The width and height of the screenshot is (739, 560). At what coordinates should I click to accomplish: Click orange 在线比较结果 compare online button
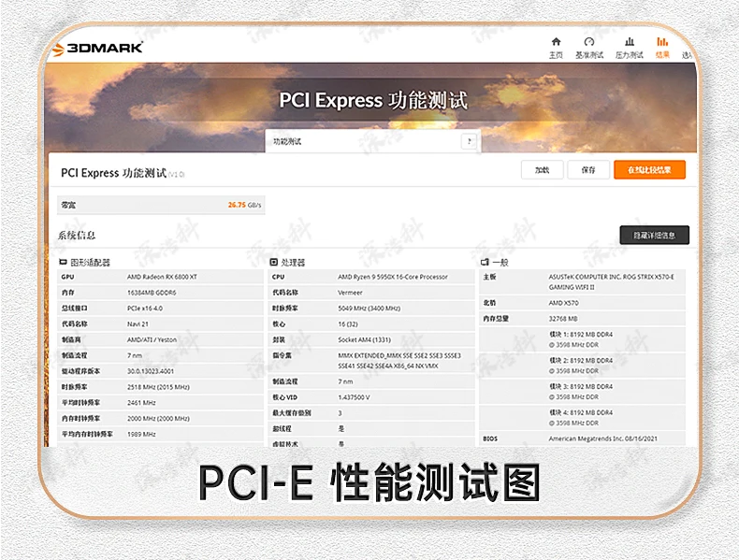click(649, 170)
